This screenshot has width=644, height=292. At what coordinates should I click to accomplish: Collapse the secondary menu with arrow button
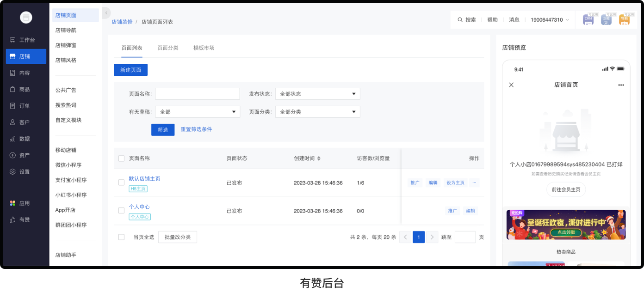click(x=106, y=13)
